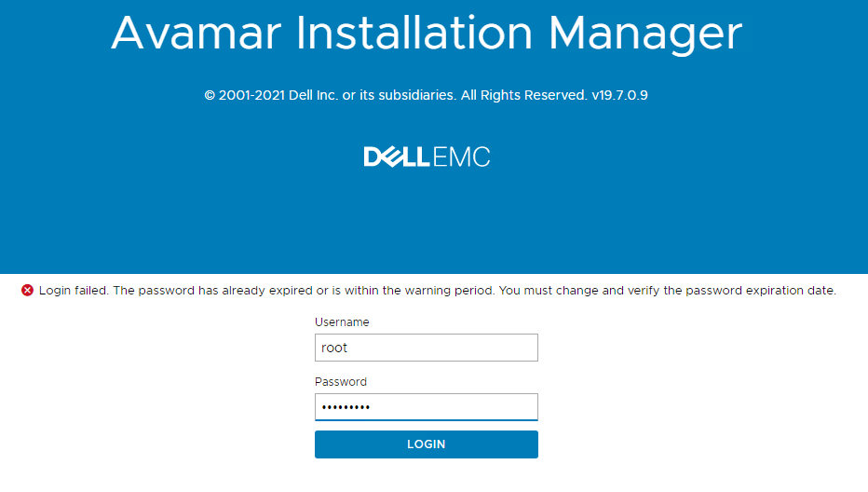Focus the Username input field
Image resolution: width=868 pixels, height=492 pixels.
pos(426,348)
